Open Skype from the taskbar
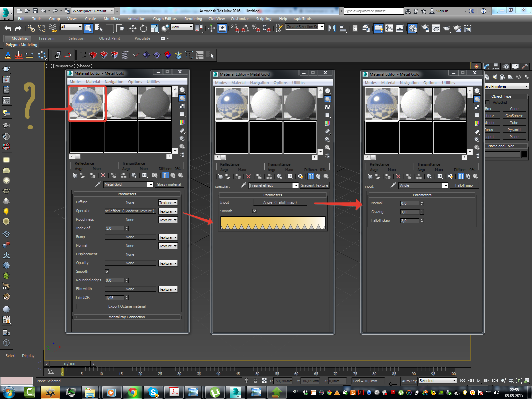The image size is (532, 399). coord(153,393)
